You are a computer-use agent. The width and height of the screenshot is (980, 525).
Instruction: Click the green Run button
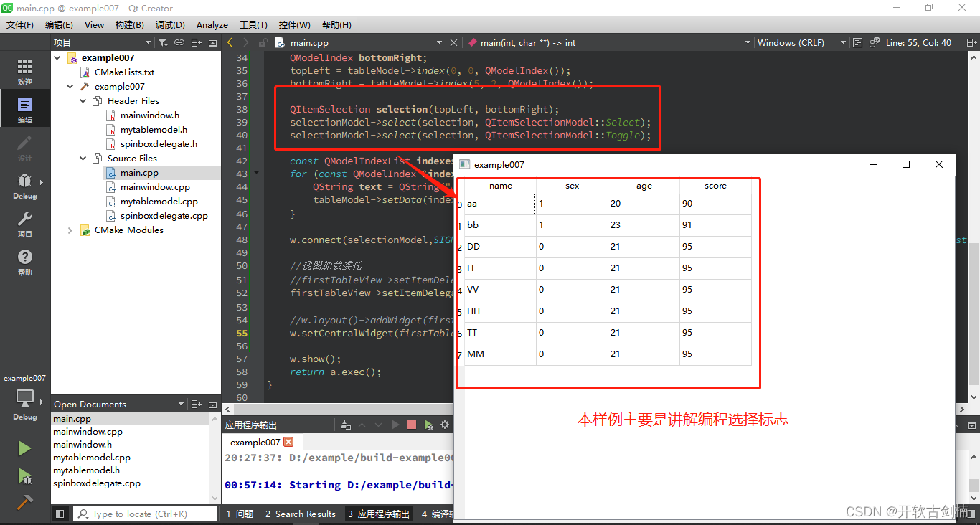pyautogui.click(x=25, y=448)
